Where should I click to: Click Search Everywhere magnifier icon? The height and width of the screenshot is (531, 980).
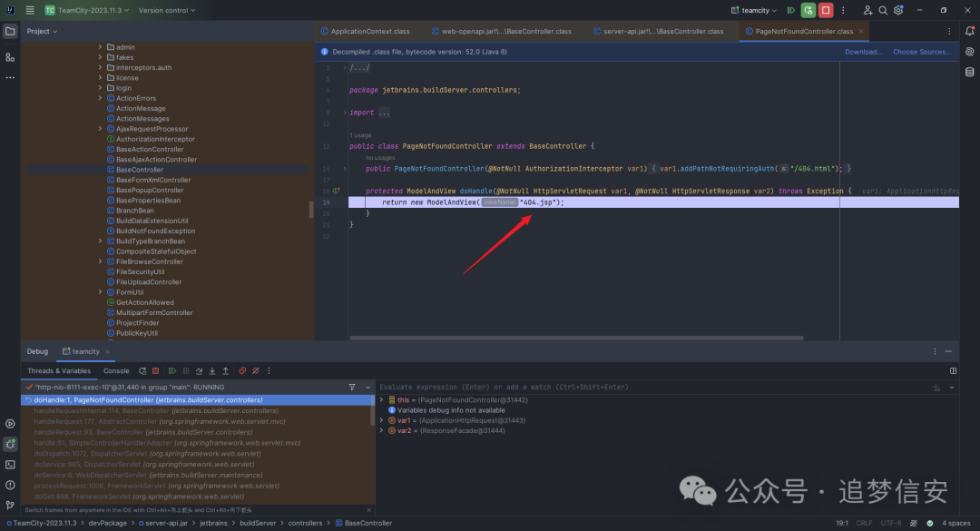point(883,10)
